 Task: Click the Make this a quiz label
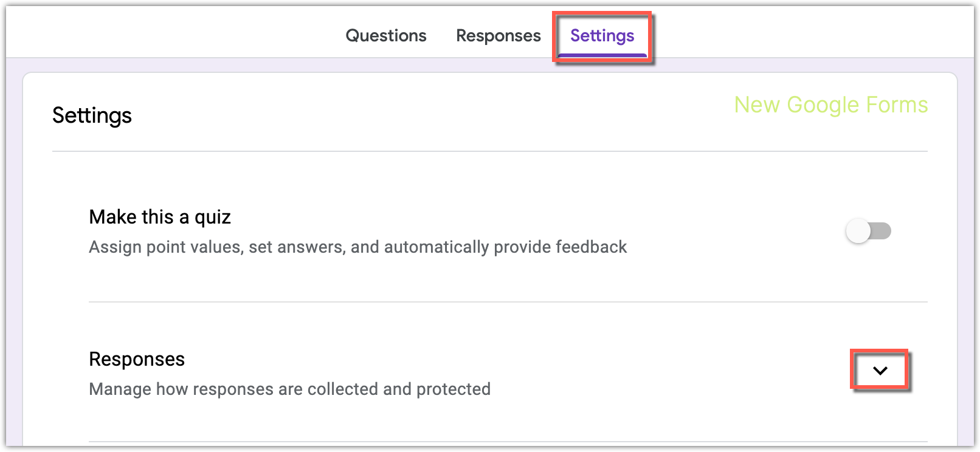tap(159, 217)
